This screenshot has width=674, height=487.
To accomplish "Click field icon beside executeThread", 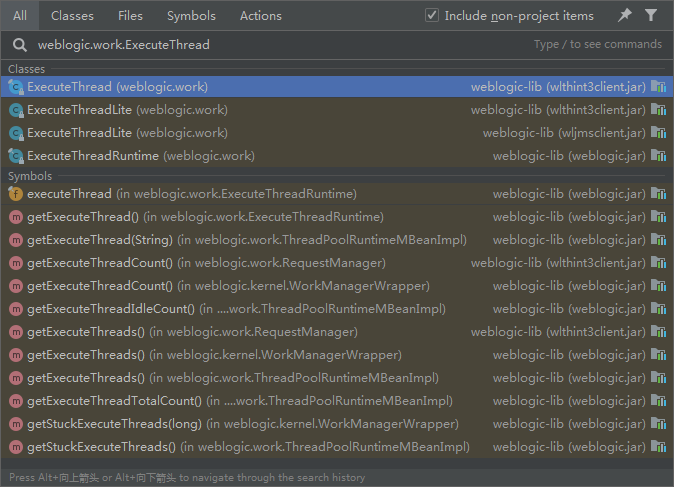I will 16,194.
